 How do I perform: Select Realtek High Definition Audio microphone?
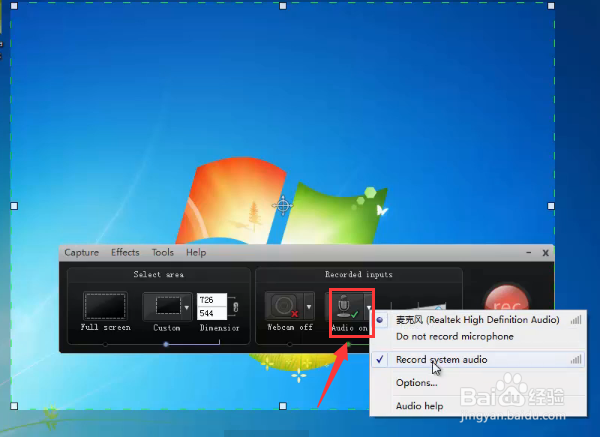(x=478, y=320)
